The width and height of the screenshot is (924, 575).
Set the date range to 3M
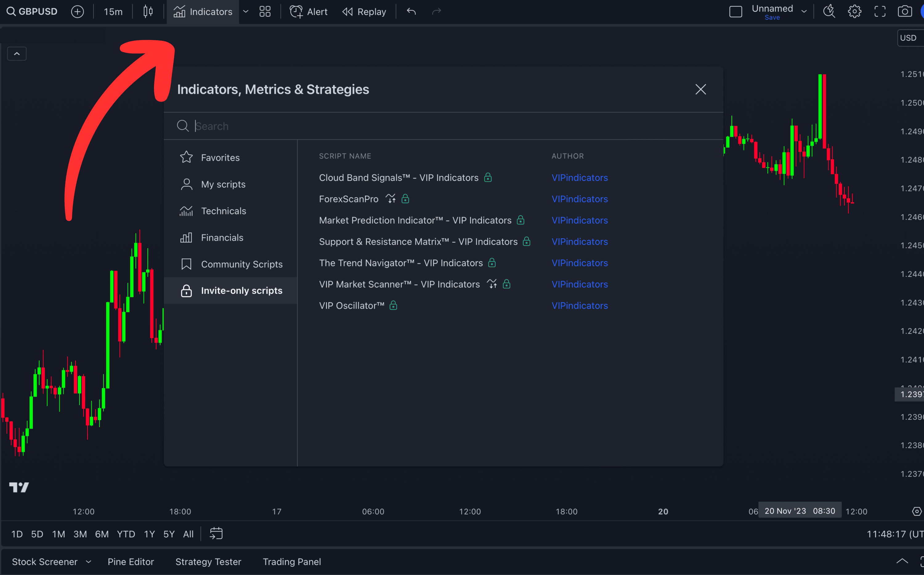click(x=80, y=534)
